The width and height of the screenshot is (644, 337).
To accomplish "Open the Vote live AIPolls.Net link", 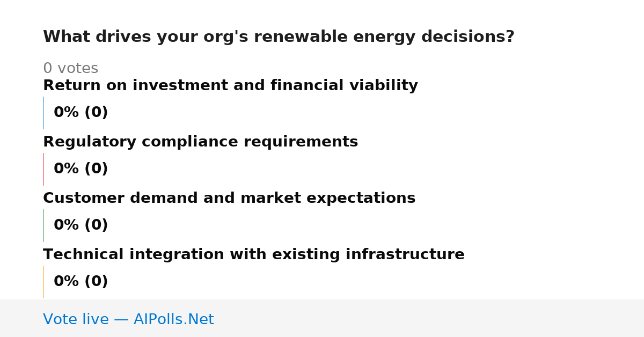I will (128, 320).
